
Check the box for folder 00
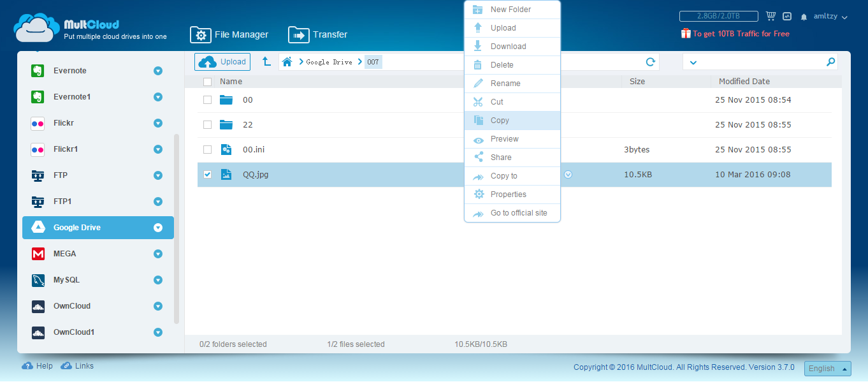coord(207,100)
